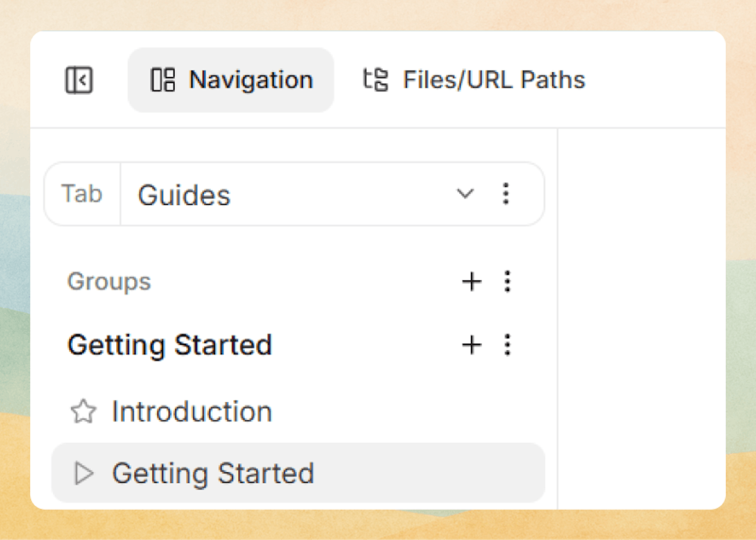Select the Introduction page
Image resolution: width=756 pixels, height=540 pixels.
point(191,412)
